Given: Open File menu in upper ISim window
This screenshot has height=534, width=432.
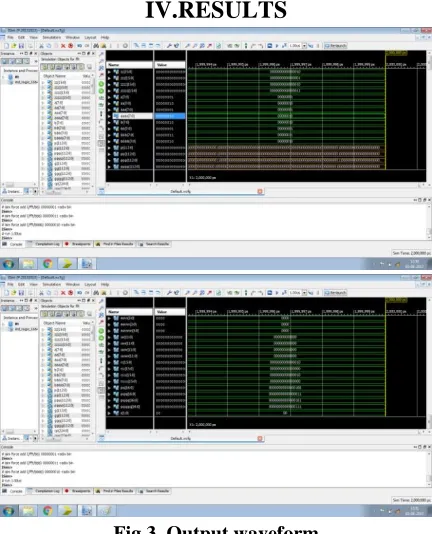Looking at the screenshot, I should pos(11,37).
